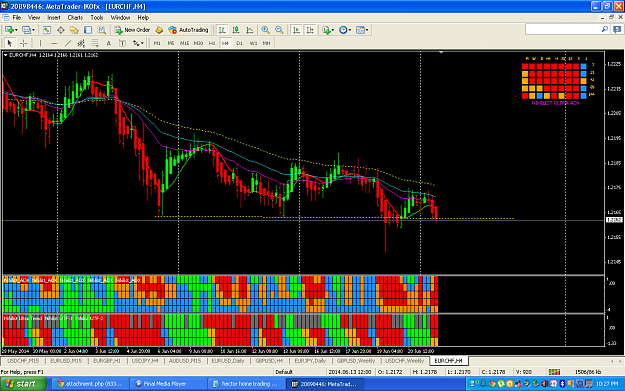Open the Strategy Tester icon
This screenshot has height=391, width=625.
[102, 30]
